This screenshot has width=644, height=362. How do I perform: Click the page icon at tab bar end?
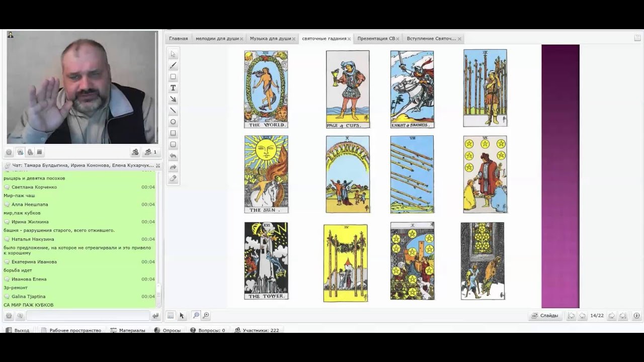[x=637, y=38]
